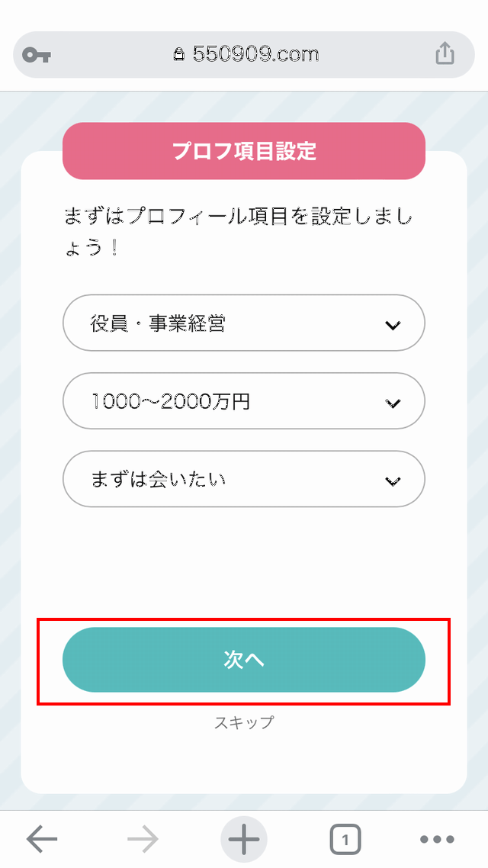
Task: Open the three-dot browser menu
Action: [x=437, y=840]
